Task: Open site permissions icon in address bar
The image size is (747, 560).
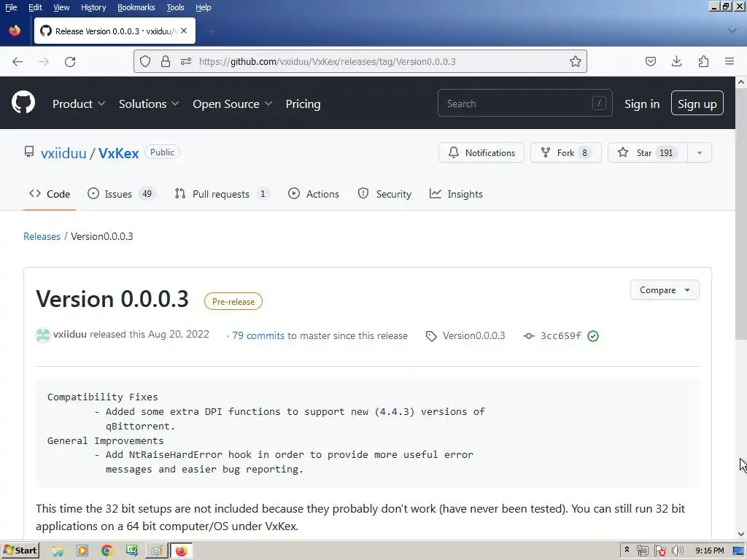Action: [186, 61]
